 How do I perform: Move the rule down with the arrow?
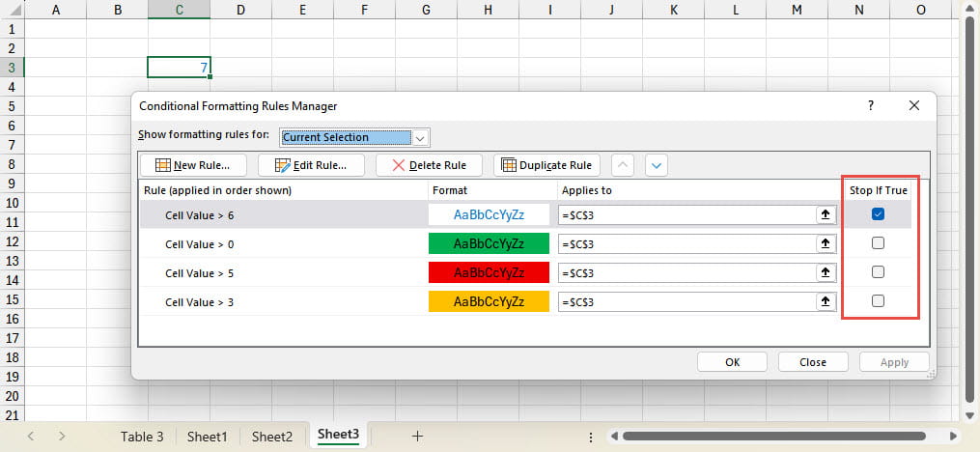(657, 165)
